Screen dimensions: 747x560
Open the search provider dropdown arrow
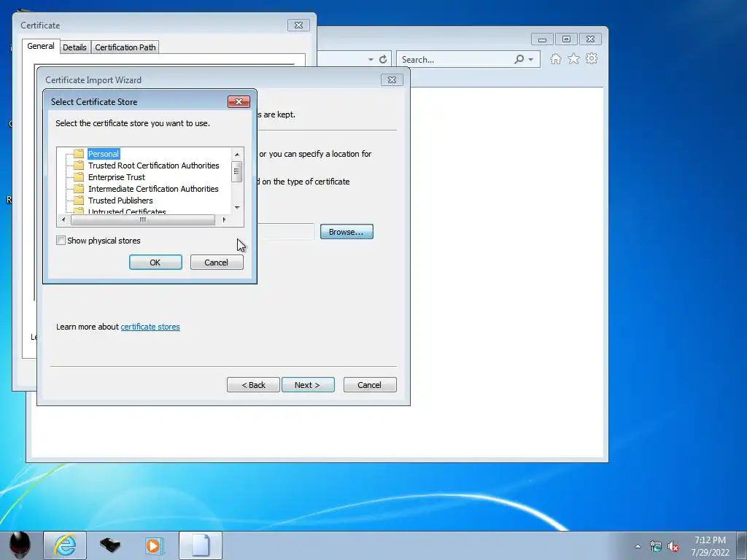coord(531,60)
